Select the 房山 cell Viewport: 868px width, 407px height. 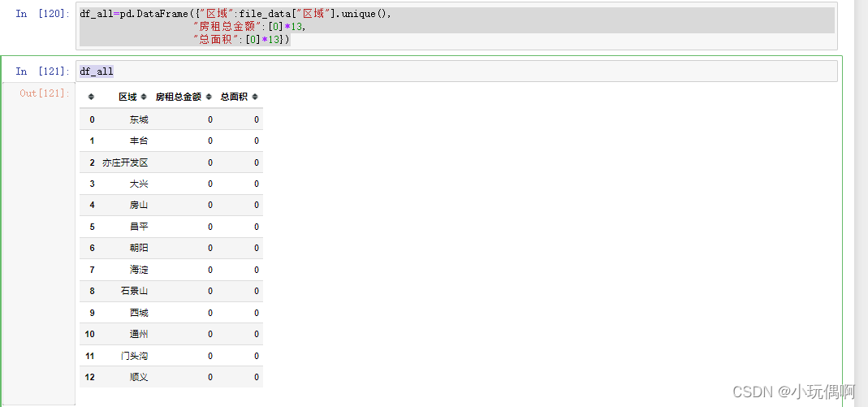click(139, 206)
